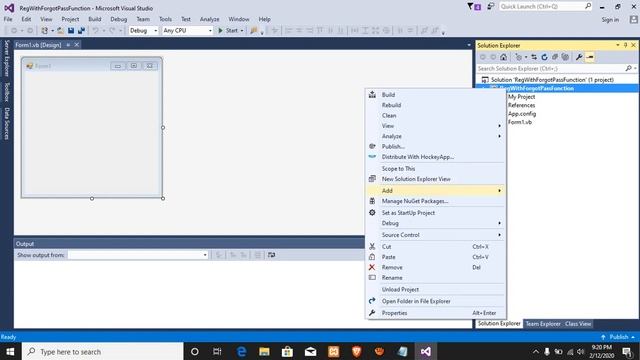The image size is (640, 360).
Task: Click the Home icon in Solution Explorer
Action: coord(504,57)
